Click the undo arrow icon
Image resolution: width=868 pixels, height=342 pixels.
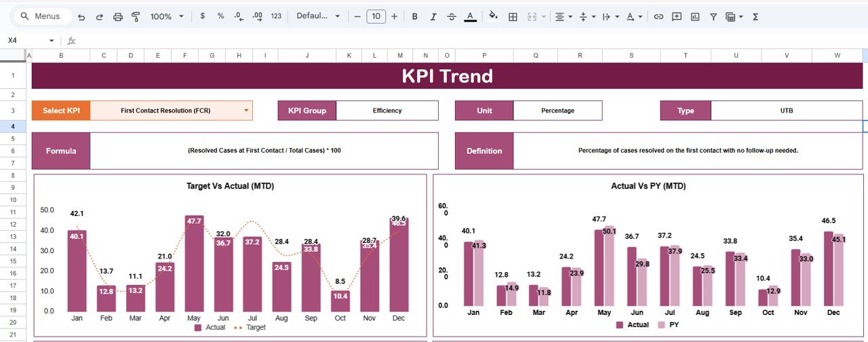(x=81, y=16)
